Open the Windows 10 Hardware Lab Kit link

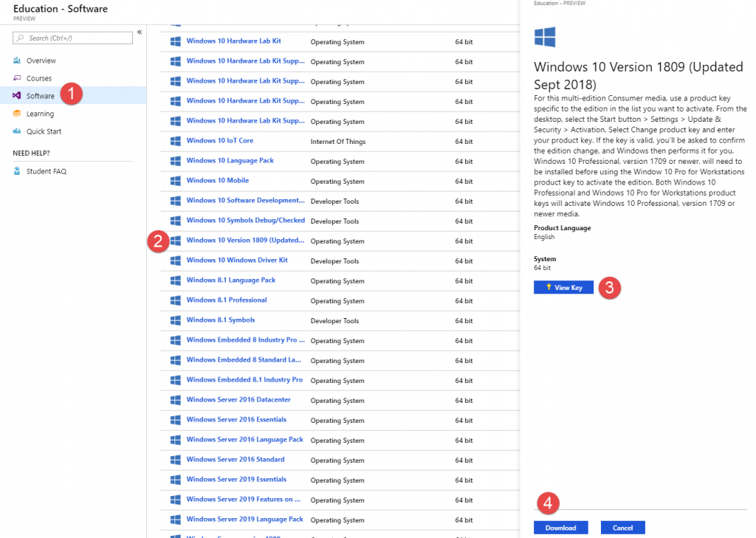pyautogui.click(x=234, y=41)
